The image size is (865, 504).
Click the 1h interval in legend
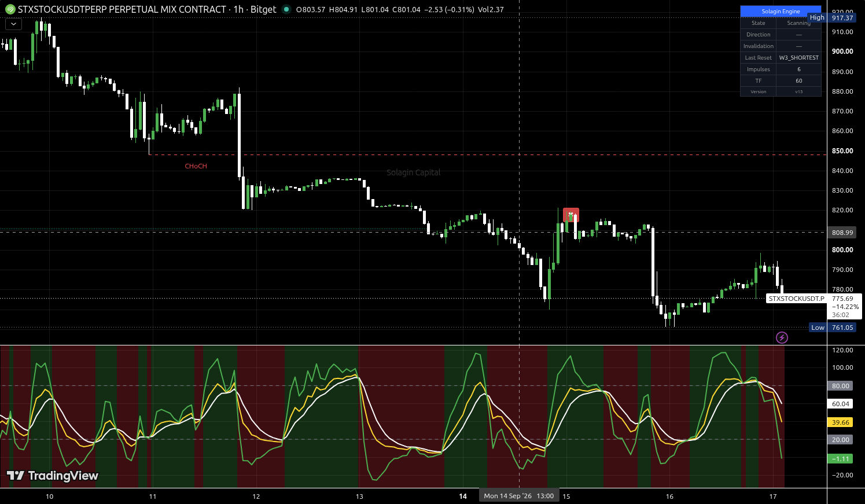238,9
